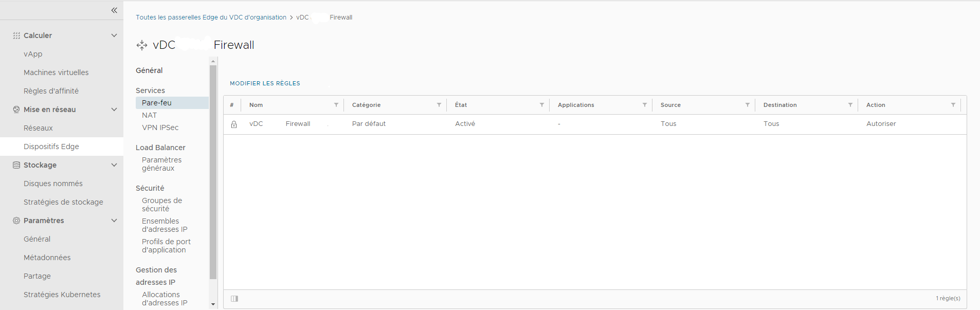Click the Source column header
Image resolution: width=980 pixels, height=310 pixels.
(670, 105)
